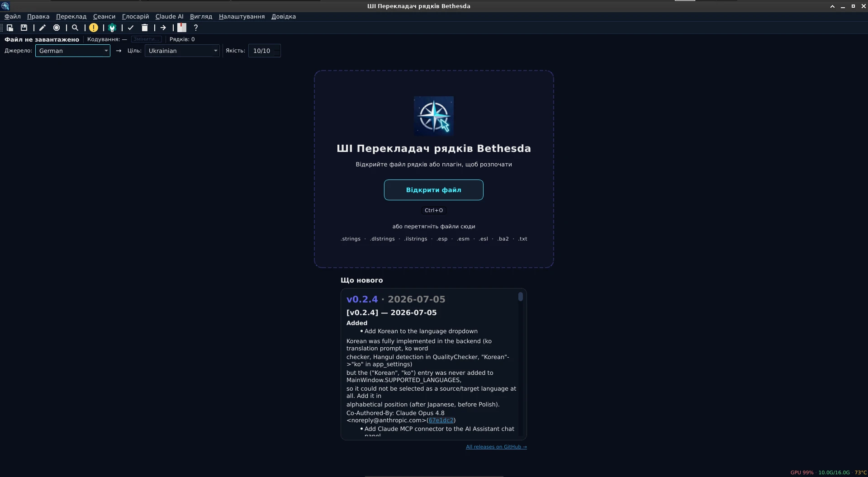Select the pencil edit toolbar icon
This screenshot has width=868, height=477.
[x=43, y=28]
